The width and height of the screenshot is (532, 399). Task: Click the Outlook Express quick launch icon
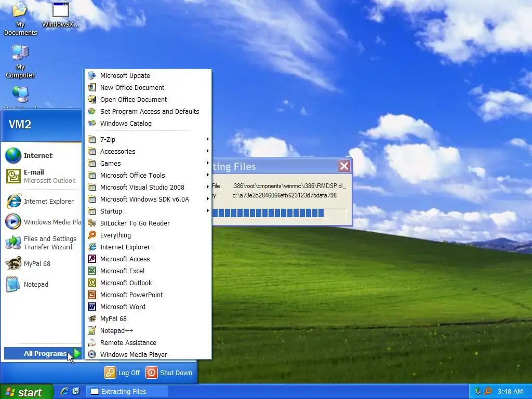click(x=76, y=391)
